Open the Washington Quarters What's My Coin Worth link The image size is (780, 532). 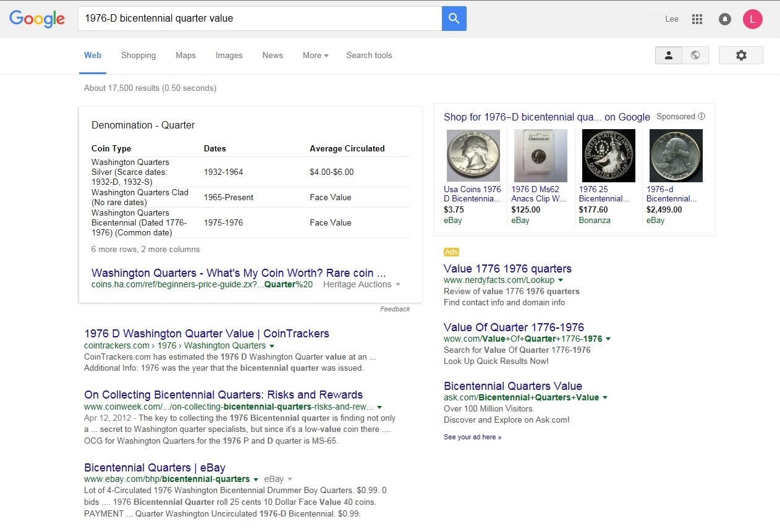tap(239, 273)
